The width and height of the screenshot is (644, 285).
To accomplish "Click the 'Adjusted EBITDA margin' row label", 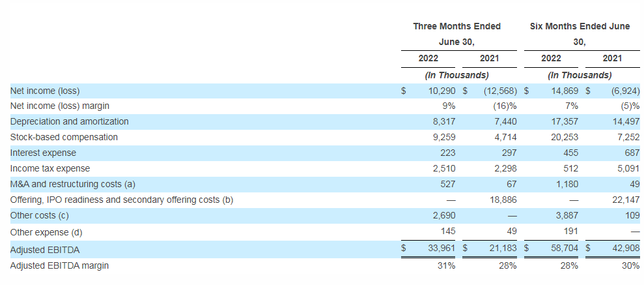I will click(59, 265).
